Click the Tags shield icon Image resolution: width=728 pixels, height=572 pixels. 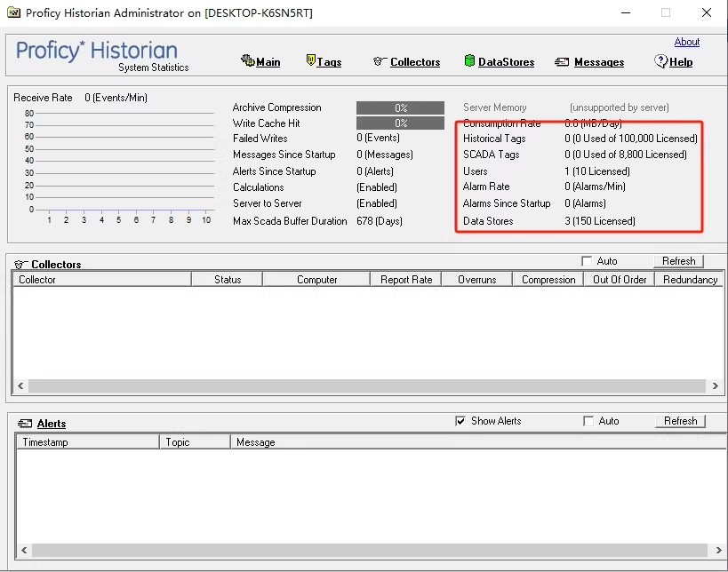tap(310, 60)
